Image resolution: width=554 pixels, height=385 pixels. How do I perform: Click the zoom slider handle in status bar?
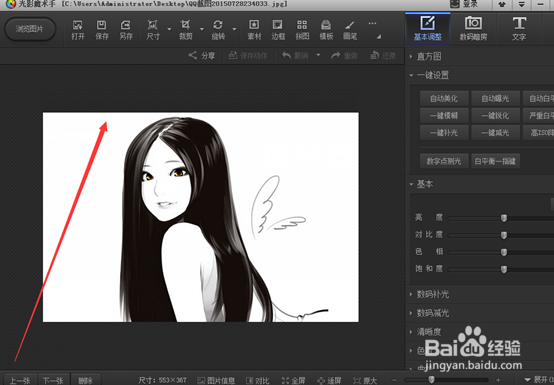click(431, 379)
